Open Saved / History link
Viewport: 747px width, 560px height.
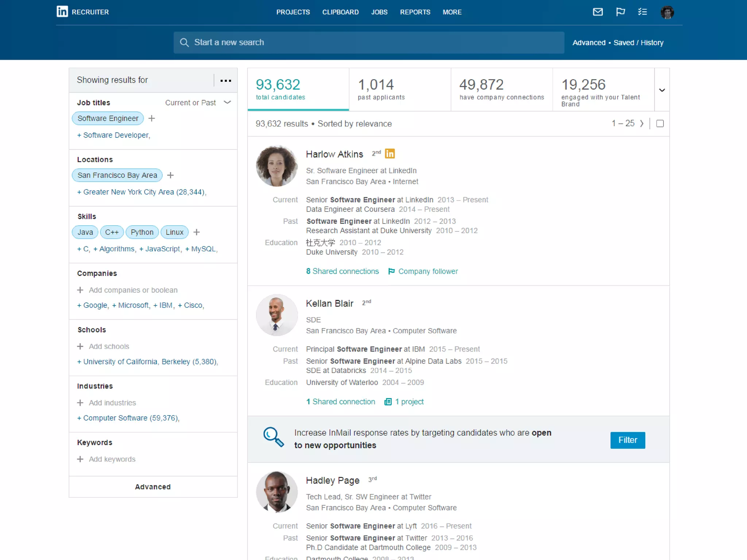pyautogui.click(x=638, y=42)
